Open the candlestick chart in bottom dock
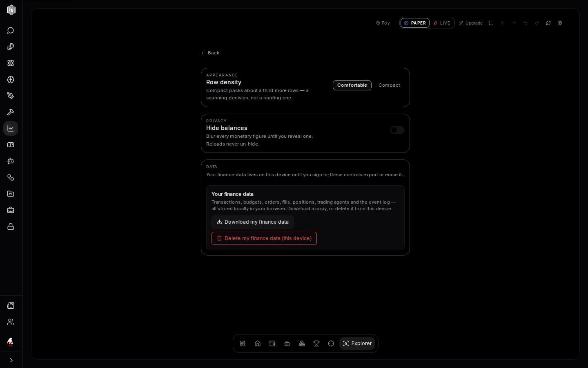The height and width of the screenshot is (368, 588). pyautogui.click(x=243, y=343)
